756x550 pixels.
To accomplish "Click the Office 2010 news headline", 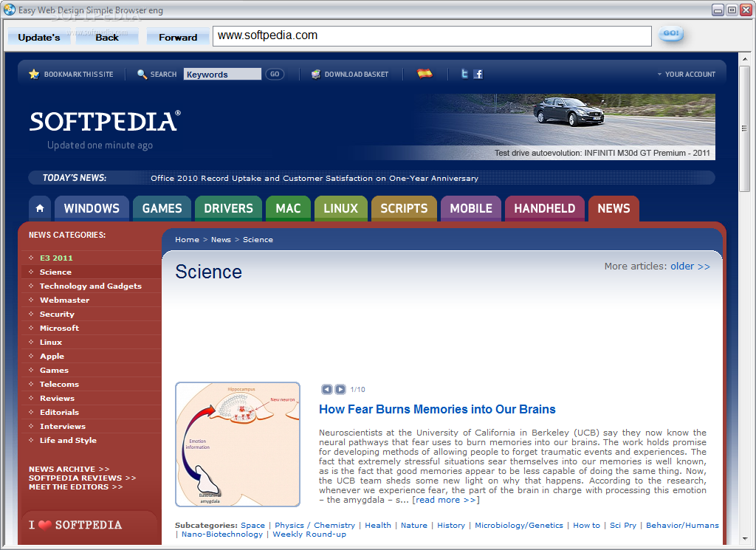I will (x=315, y=179).
